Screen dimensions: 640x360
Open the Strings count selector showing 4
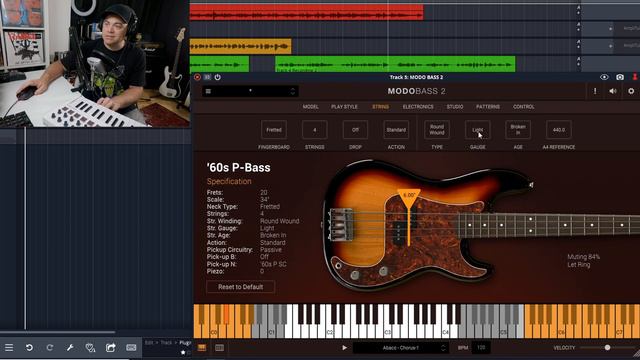[315, 130]
